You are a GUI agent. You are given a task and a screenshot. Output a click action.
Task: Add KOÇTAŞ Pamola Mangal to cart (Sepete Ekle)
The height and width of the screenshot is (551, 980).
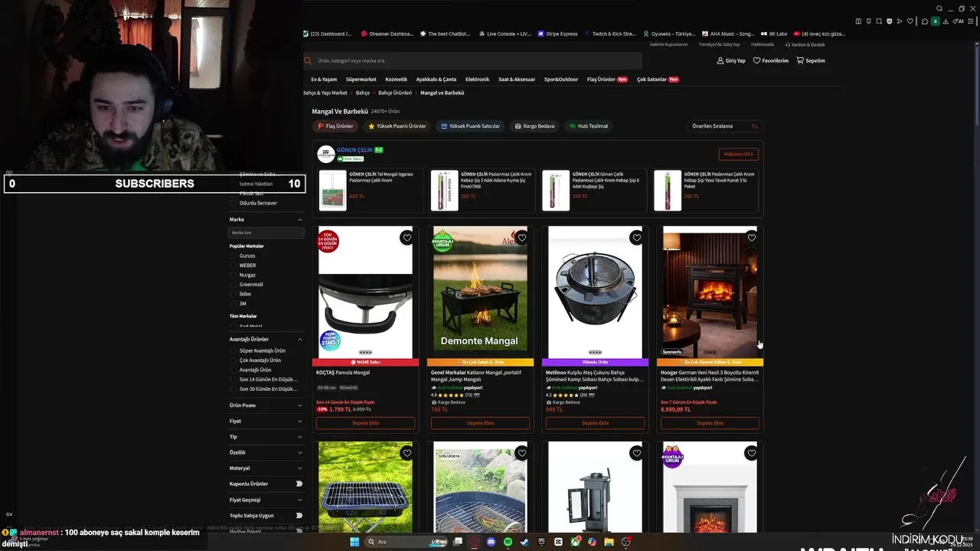coord(365,423)
